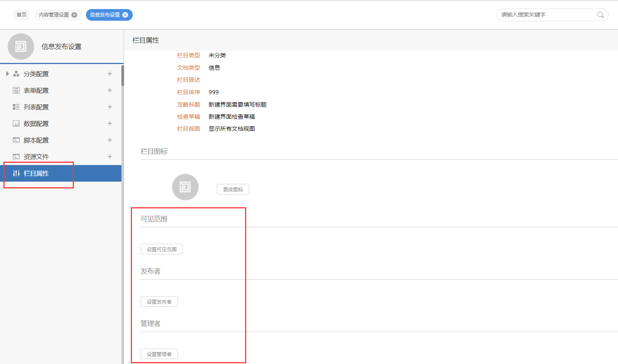Switch to the 首页 tab
This screenshot has width=618, height=364.
21,15
